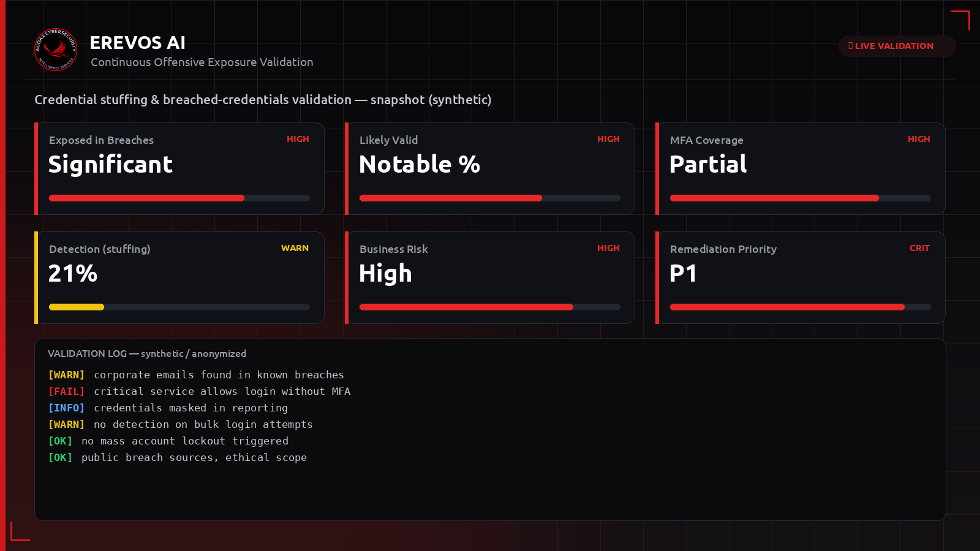
Task: Click the P1 priority value
Action: [683, 273]
